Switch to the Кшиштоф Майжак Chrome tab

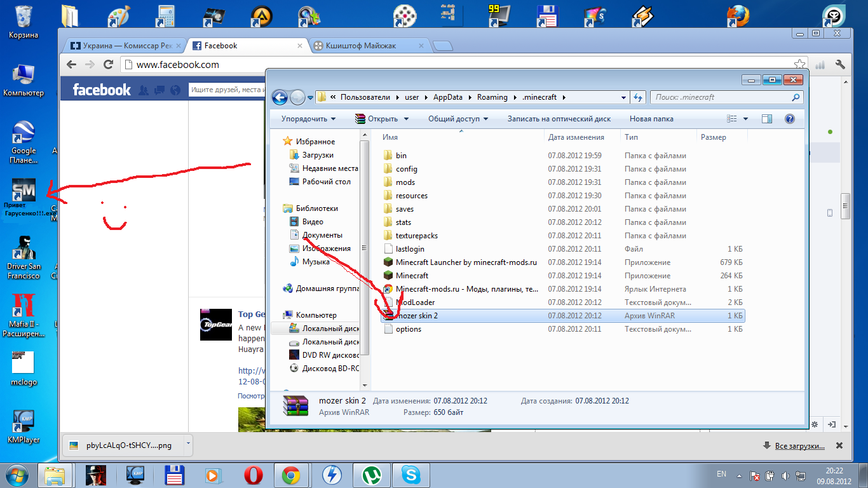click(x=369, y=46)
